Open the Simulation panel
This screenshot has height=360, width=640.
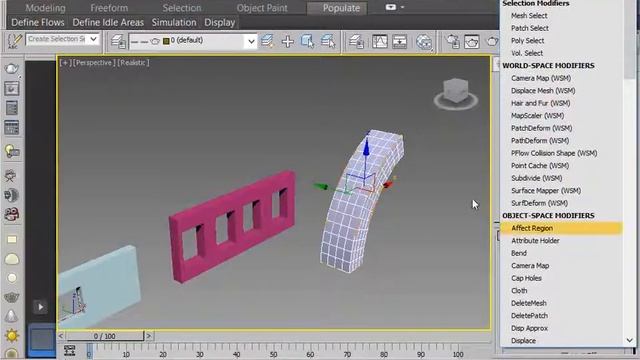tap(174, 22)
